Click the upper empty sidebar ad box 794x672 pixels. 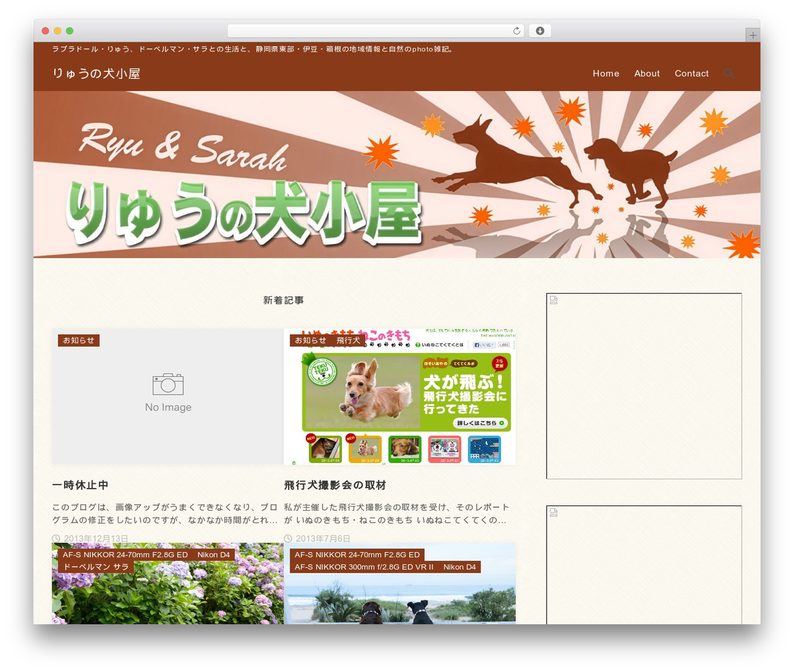[644, 386]
